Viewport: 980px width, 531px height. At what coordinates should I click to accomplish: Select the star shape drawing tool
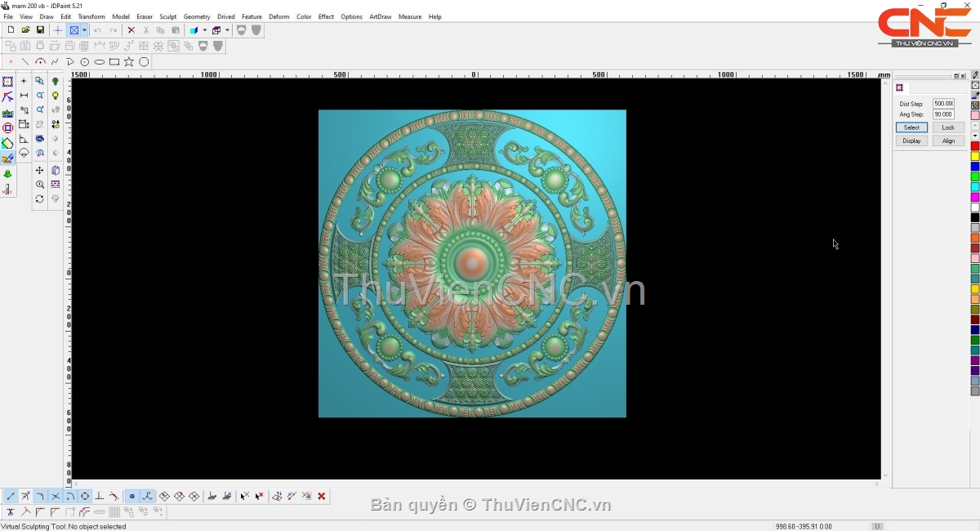129,62
